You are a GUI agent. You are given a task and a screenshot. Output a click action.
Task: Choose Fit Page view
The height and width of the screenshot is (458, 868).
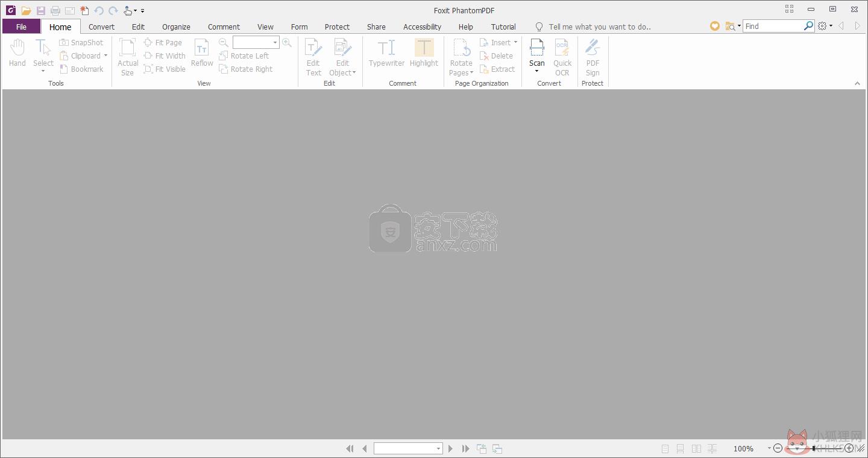pyautogui.click(x=163, y=43)
